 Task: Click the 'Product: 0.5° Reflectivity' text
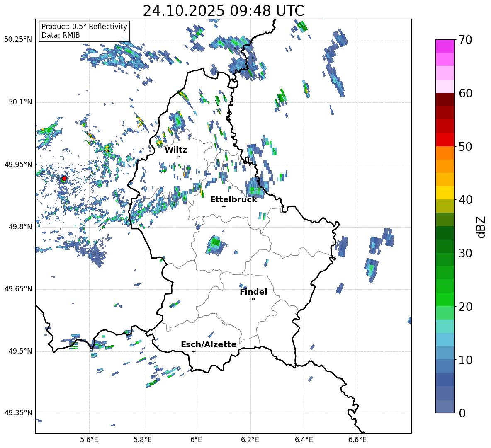84,26
